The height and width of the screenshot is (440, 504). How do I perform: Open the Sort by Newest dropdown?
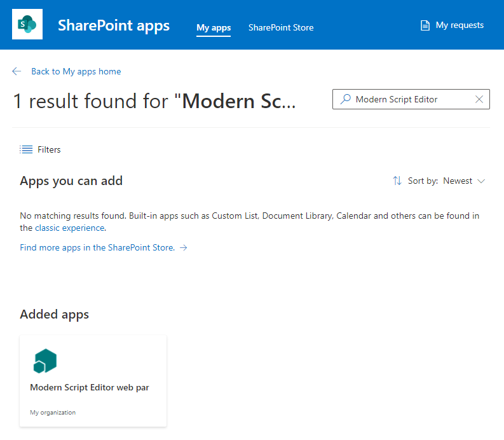coord(458,181)
